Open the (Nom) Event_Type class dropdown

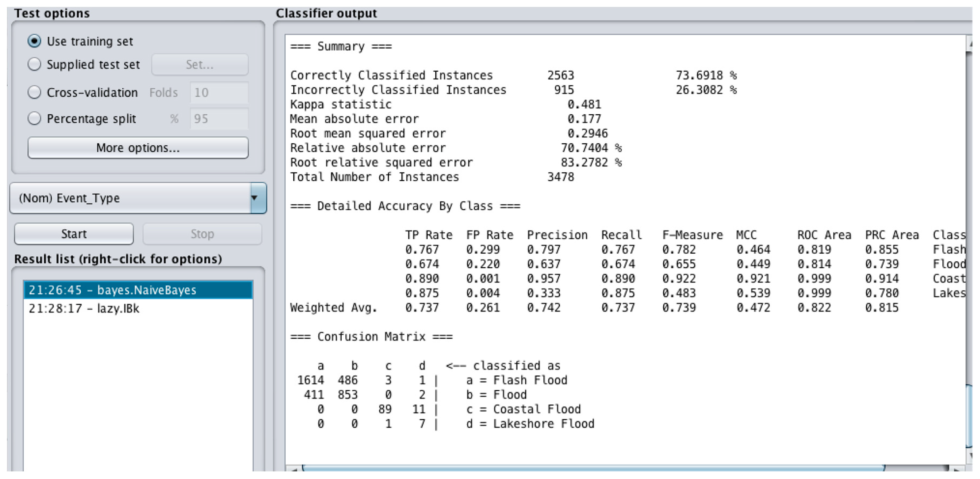[x=138, y=198]
